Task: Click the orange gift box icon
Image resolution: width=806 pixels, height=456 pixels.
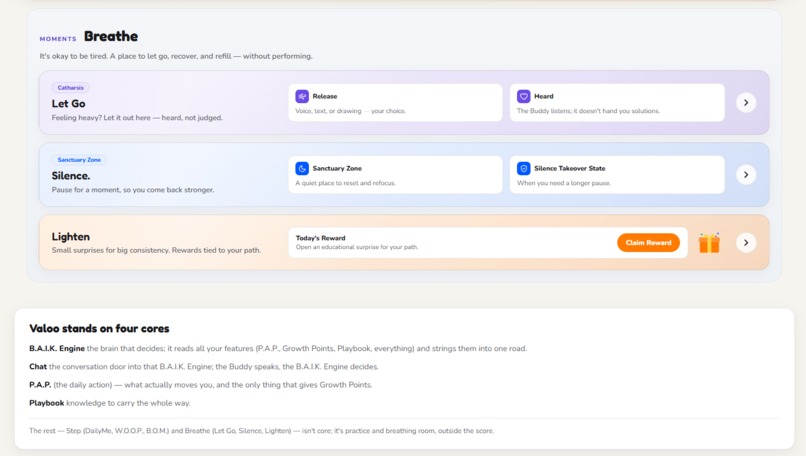Action: pos(709,243)
